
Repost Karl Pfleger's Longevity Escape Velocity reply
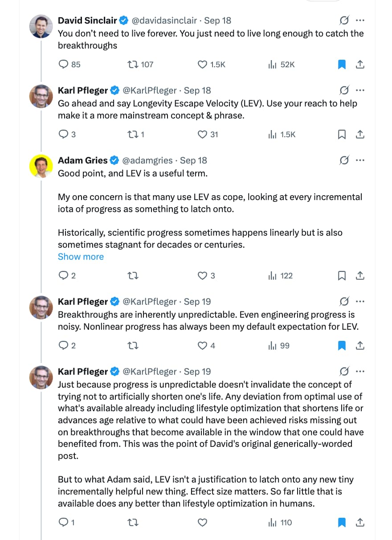tap(133, 135)
